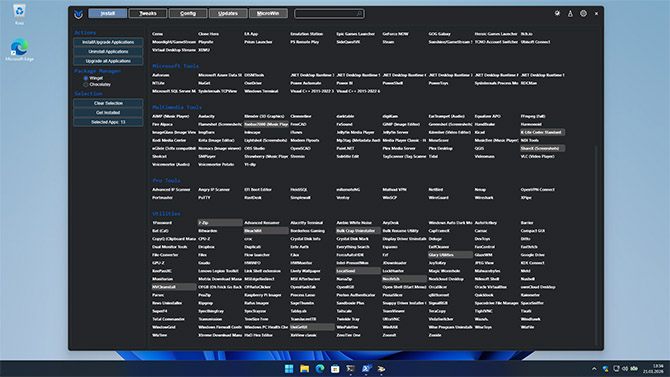670x377 pixels.
Task: Select Everything Search utility
Action: (353, 247)
